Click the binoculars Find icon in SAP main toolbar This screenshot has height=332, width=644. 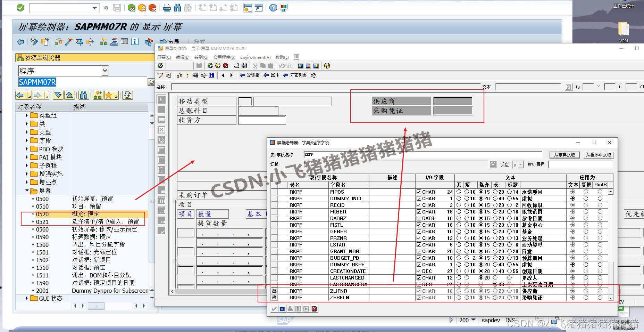[x=177, y=8]
